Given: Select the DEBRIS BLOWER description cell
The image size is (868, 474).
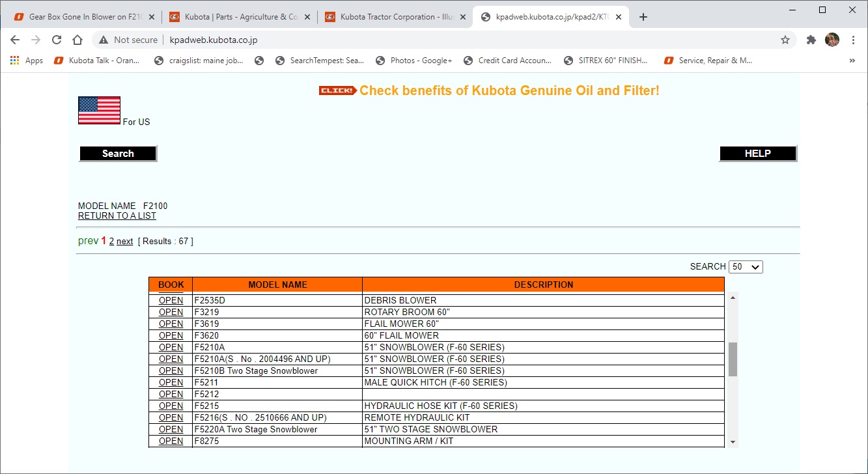Looking at the screenshot, I should pos(543,300).
